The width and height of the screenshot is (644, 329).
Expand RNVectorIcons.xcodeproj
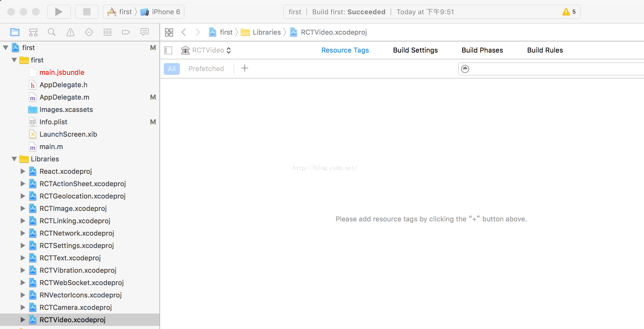23,295
